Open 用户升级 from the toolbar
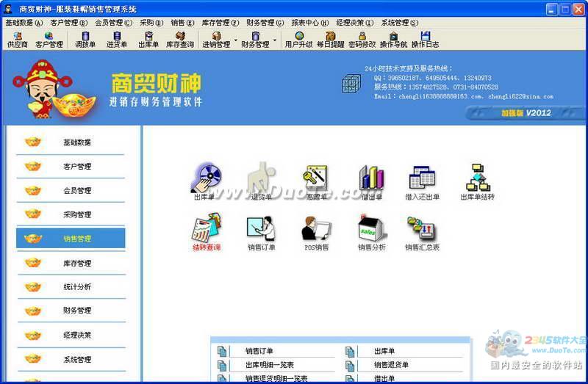The height and width of the screenshot is (384, 588). (x=299, y=40)
